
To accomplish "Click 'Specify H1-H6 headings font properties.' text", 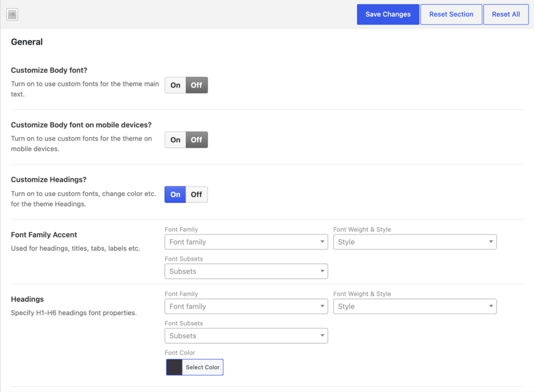I will [74, 313].
